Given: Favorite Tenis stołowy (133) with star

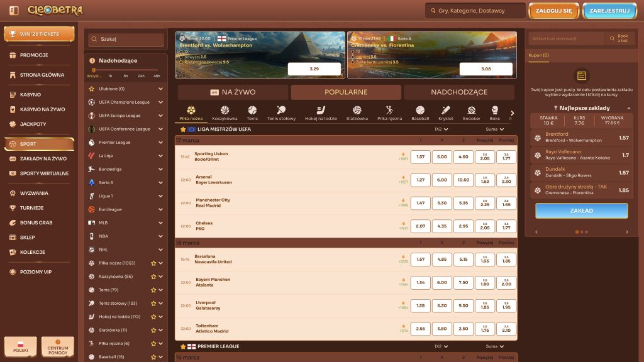Looking at the screenshot, I should point(153,304).
